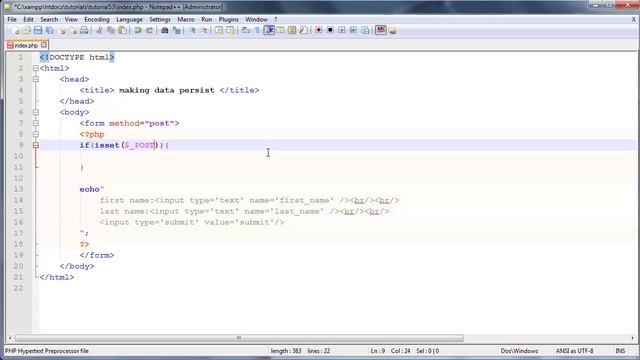
Task: Click 'PHP Hypertext Preprocessor file' status text
Action: (47, 351)
